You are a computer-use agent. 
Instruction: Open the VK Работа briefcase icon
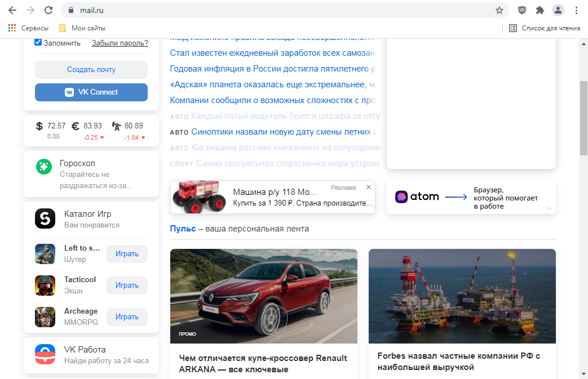(x=45, y=354)
